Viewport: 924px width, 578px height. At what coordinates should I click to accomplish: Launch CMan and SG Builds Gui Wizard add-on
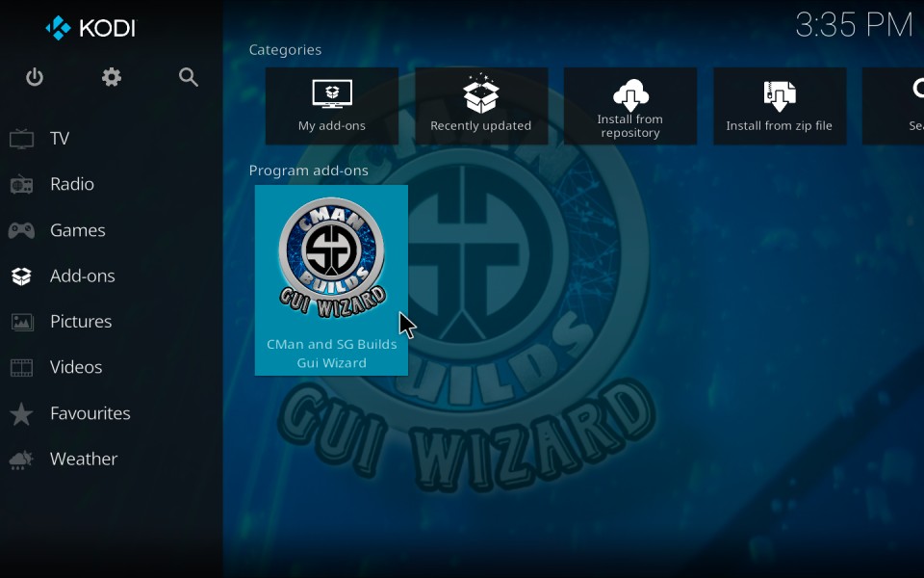pos(331,280)
